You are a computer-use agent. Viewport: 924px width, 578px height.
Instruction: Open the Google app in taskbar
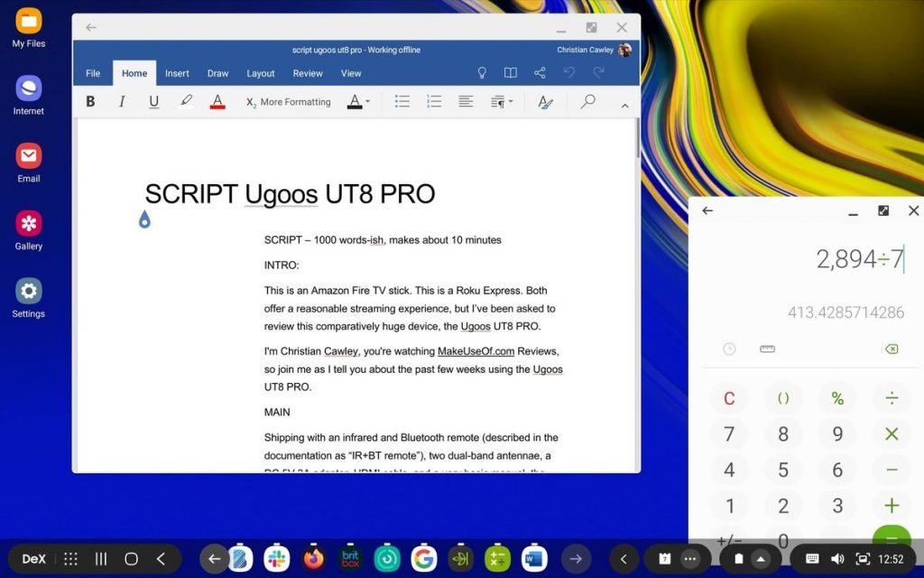pyautogui.click(x=424, y=558)
